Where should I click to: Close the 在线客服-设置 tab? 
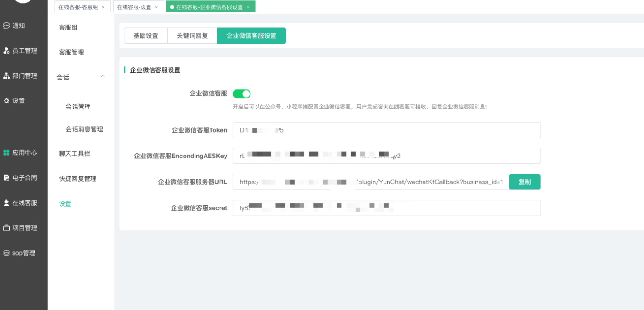click(156, 7)
